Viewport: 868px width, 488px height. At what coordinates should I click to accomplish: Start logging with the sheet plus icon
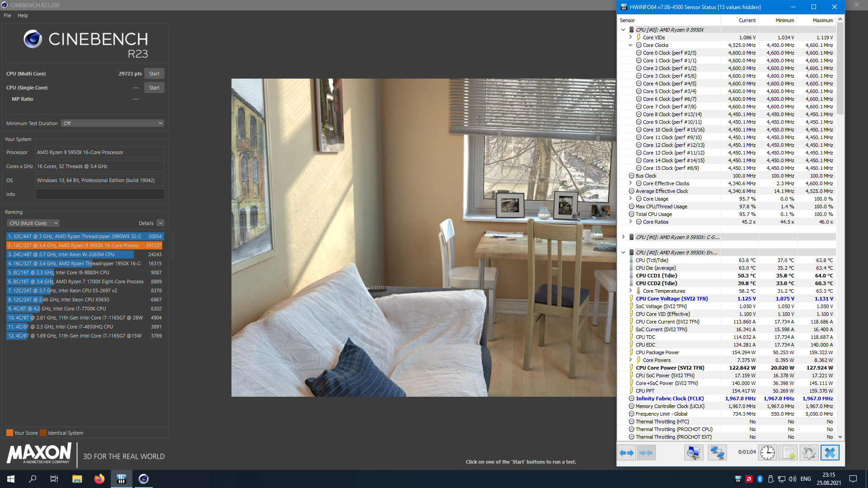[788, 453]
